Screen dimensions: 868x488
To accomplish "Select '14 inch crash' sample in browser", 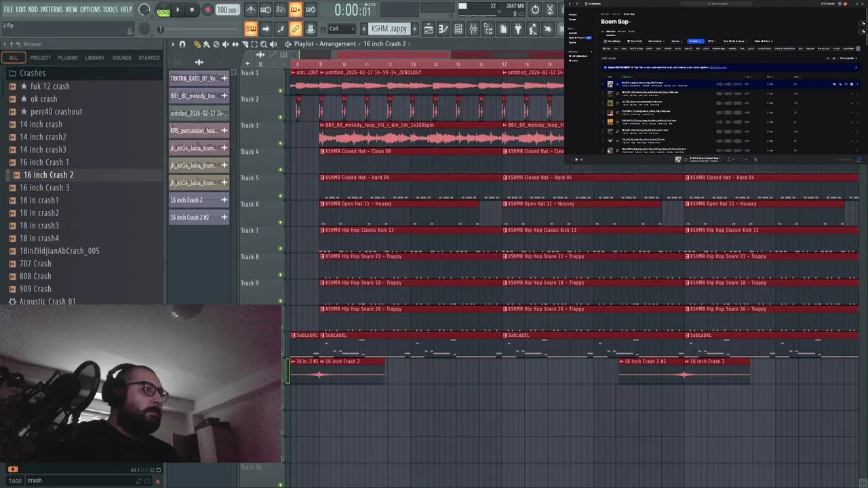I will tap(41, 124).
